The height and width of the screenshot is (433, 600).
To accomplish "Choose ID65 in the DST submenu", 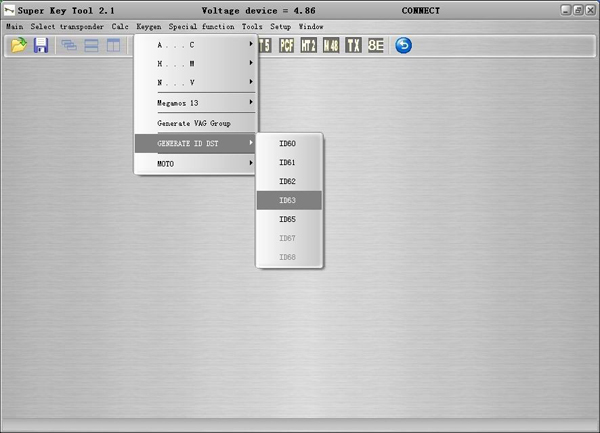I will pos(288,219).
